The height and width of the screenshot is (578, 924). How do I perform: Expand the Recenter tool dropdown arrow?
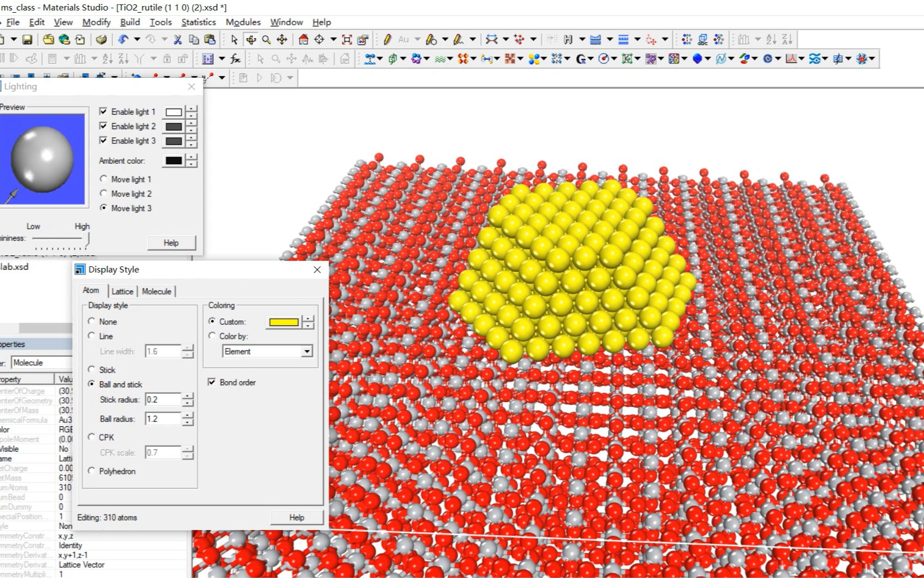[333, 40]
